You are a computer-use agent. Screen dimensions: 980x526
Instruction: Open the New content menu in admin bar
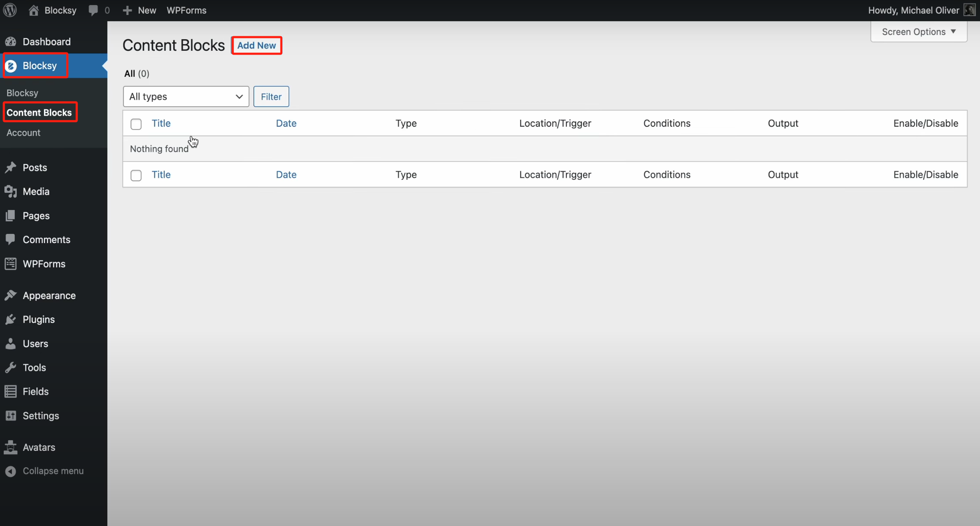[139, 10]
